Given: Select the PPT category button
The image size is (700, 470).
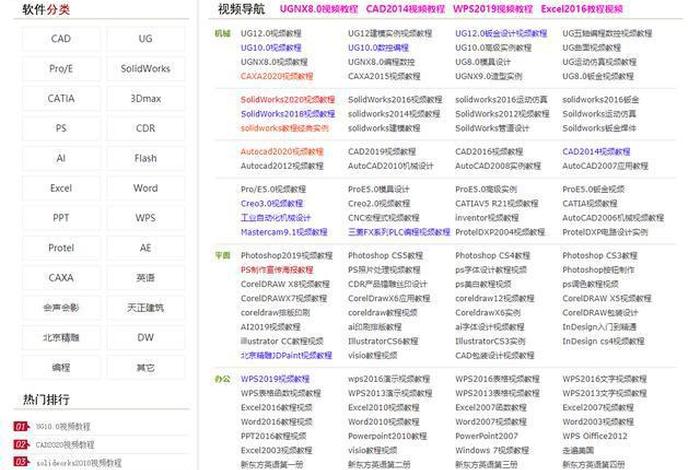Looking at the screenshot, I should [61, 218].
